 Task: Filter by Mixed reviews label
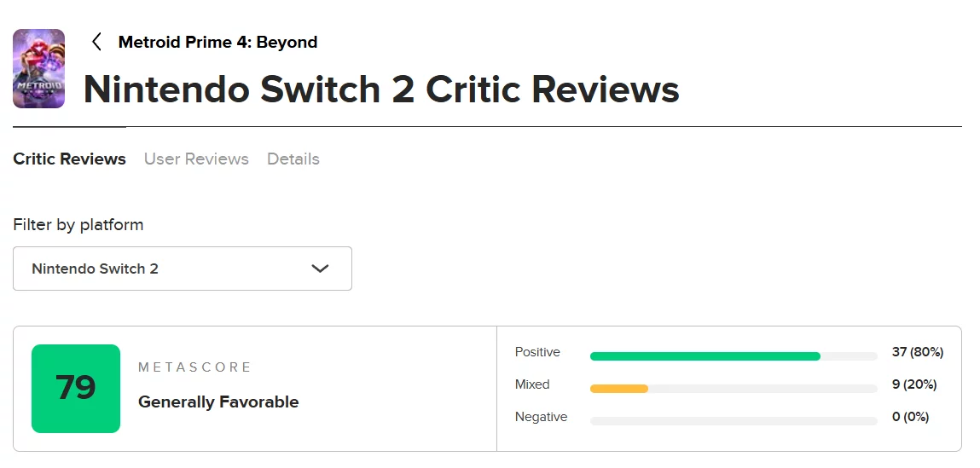point(532,384)
